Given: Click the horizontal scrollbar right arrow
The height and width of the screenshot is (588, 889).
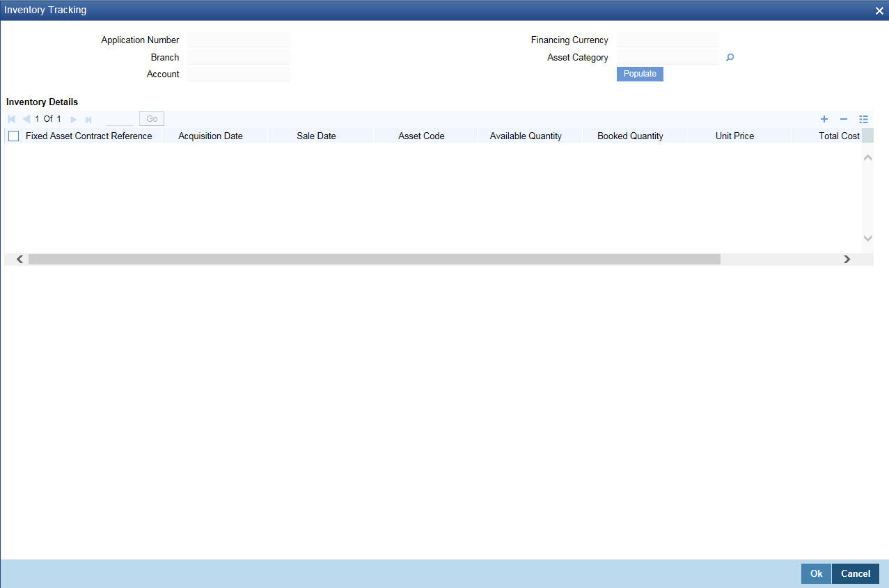Looking at the screenshot, I should click(847, 259).
